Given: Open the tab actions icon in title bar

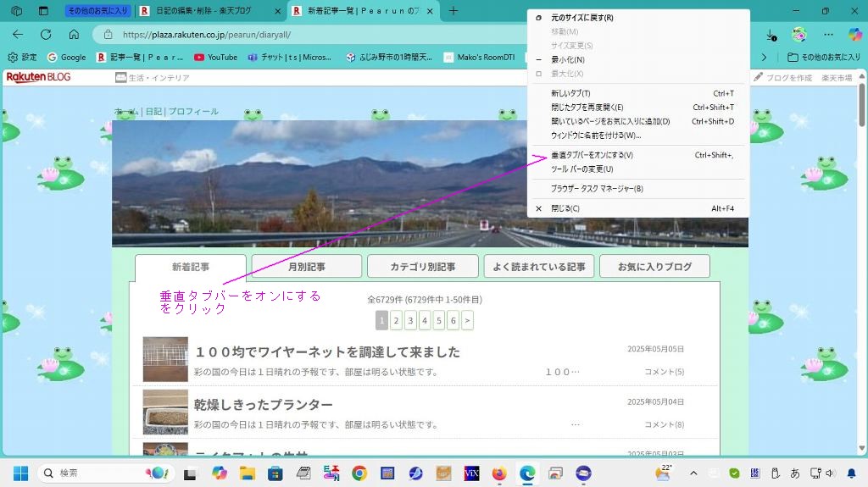Looking at the screenshot, I should (41, 11).
